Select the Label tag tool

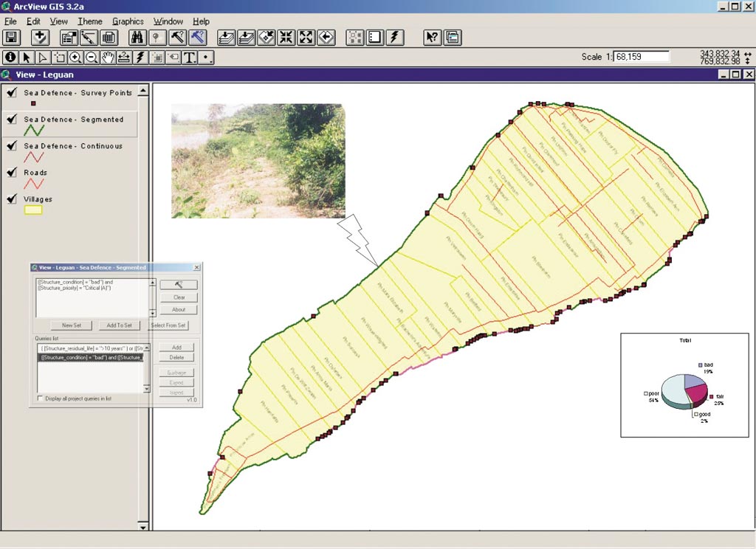tap(173, 58)
